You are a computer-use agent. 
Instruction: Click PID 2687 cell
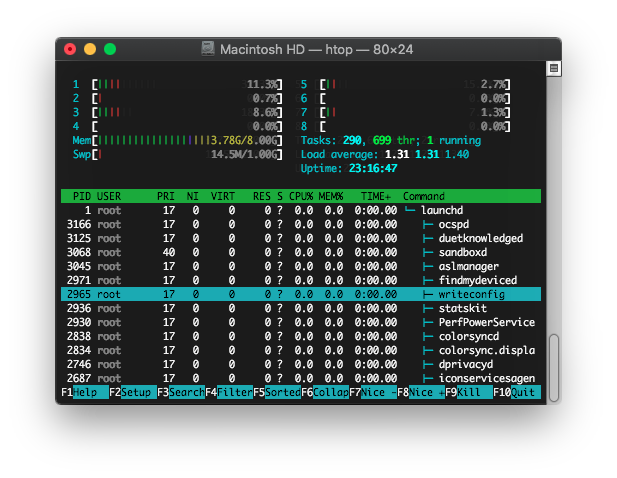click(79, 378)
